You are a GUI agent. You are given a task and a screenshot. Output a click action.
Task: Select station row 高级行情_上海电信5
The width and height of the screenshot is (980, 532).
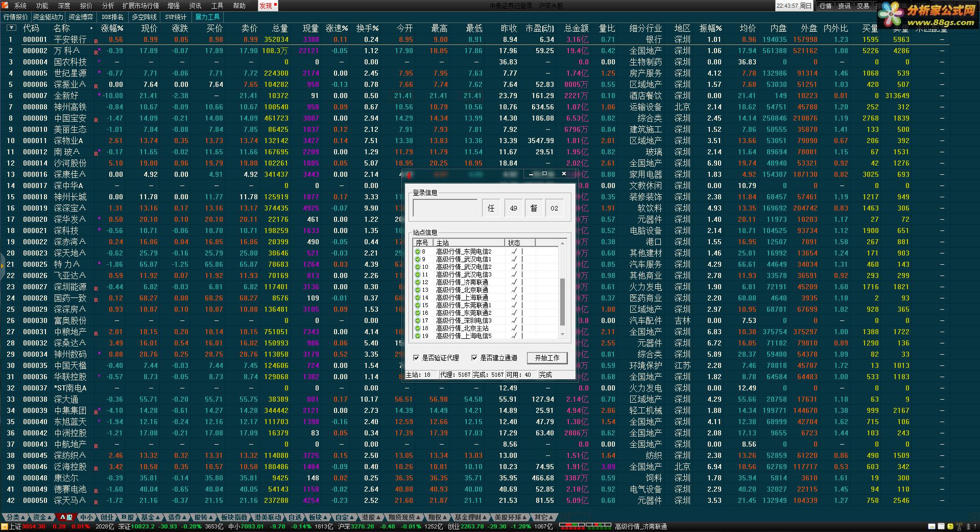coord(486,336)
